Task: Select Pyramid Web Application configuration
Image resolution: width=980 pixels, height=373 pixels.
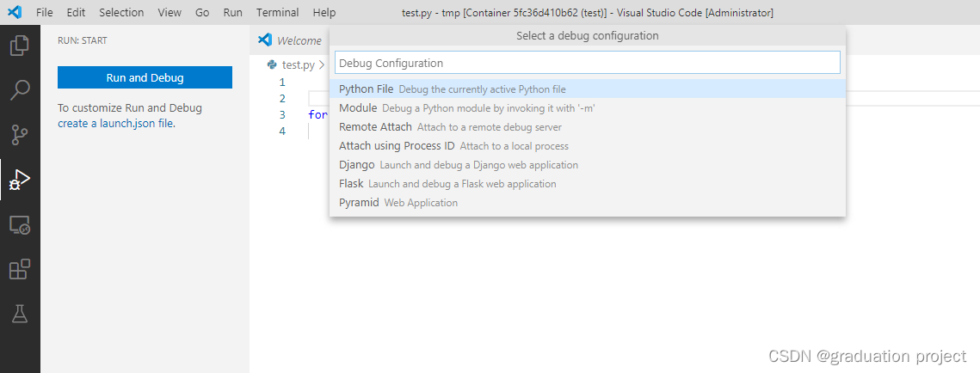Action: pyautogui.click(x=588, y=203)
